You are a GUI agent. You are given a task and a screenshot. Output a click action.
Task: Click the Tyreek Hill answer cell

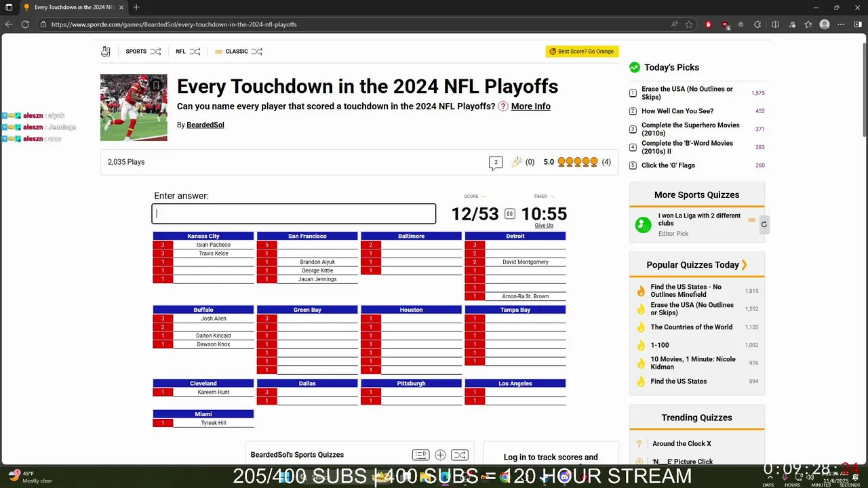(x=214, y=423)
